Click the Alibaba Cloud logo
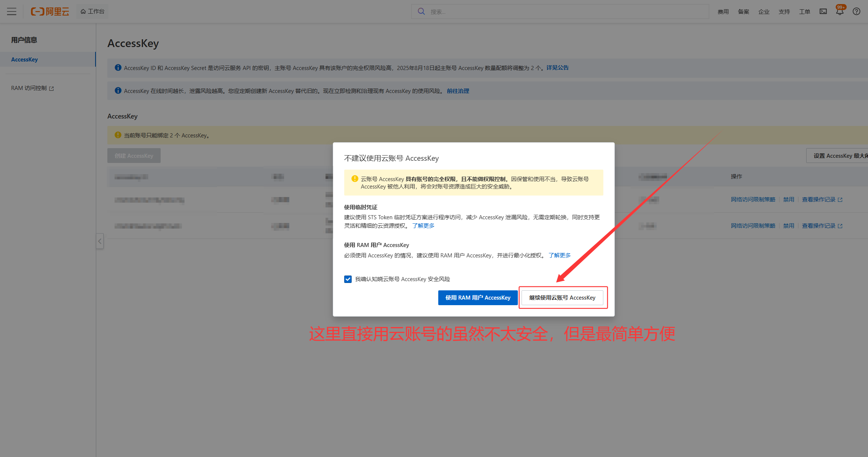868x457 pixels. click(50, 11)
